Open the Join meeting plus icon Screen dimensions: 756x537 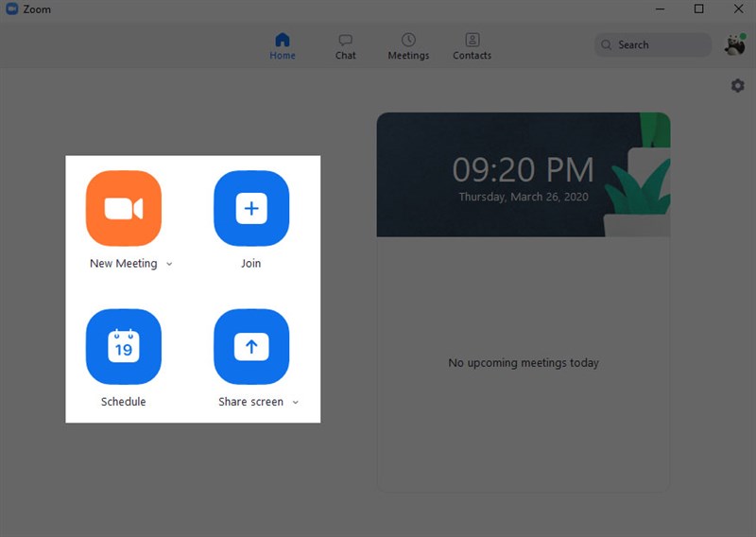[251, 208]
